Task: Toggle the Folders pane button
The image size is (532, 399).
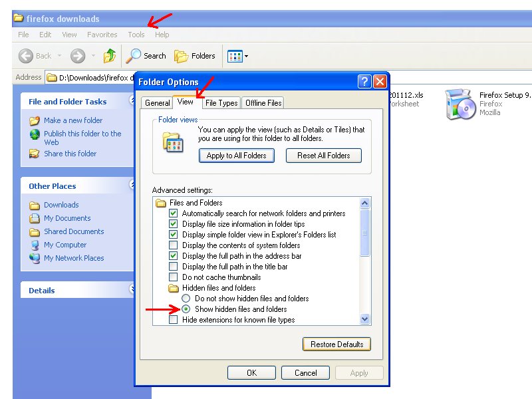Action: 194,57
